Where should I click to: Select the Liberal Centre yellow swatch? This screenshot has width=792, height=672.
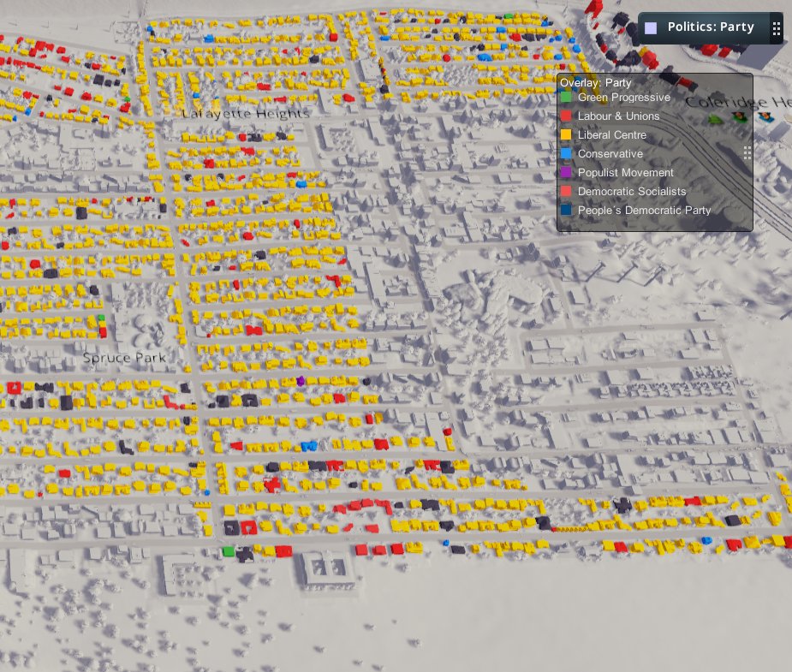coord(566,134)
